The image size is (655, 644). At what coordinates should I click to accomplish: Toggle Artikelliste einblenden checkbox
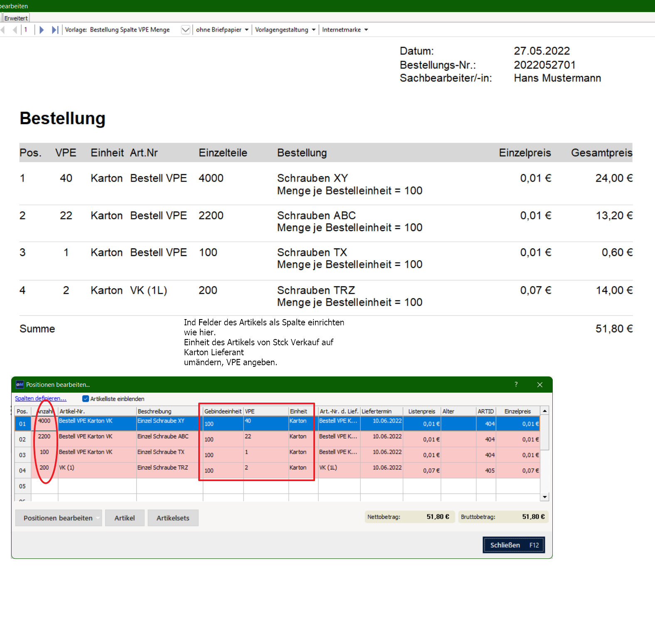(86, 398)
